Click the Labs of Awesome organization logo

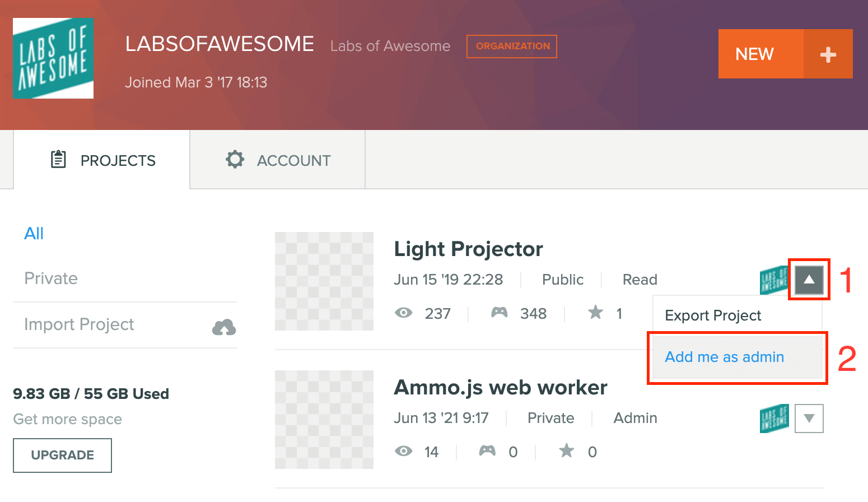coord(53,58)
